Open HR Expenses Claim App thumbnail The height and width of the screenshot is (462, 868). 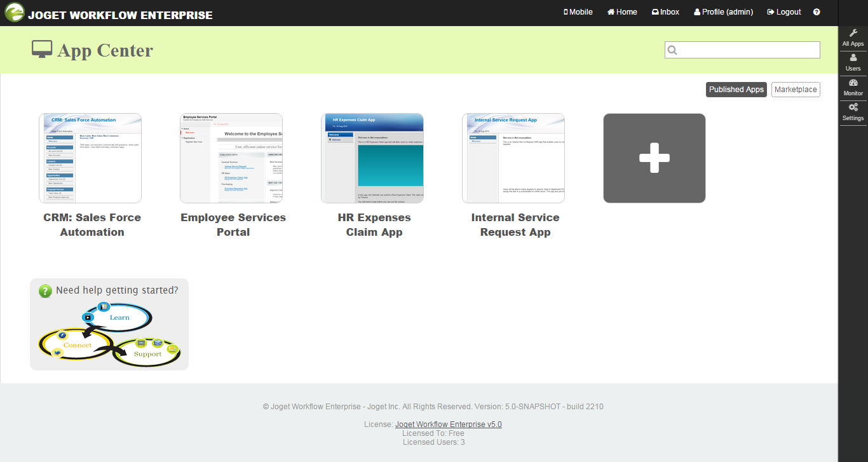(372, 158)
